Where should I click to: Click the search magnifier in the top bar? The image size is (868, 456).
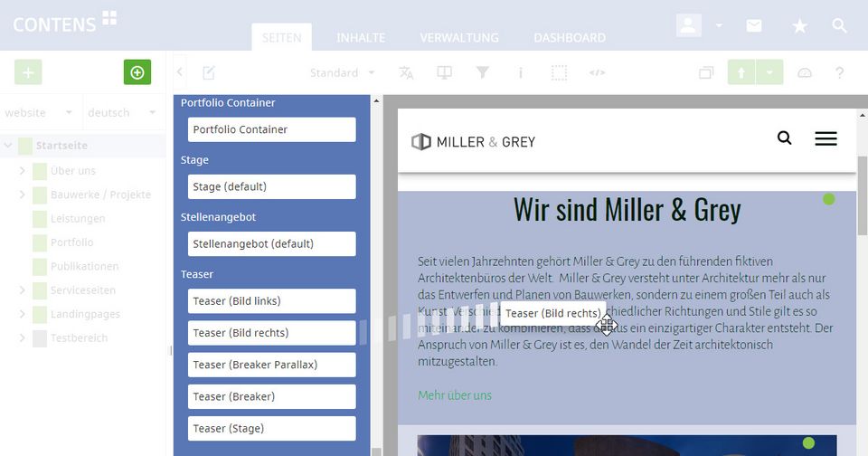click(839, 26)
